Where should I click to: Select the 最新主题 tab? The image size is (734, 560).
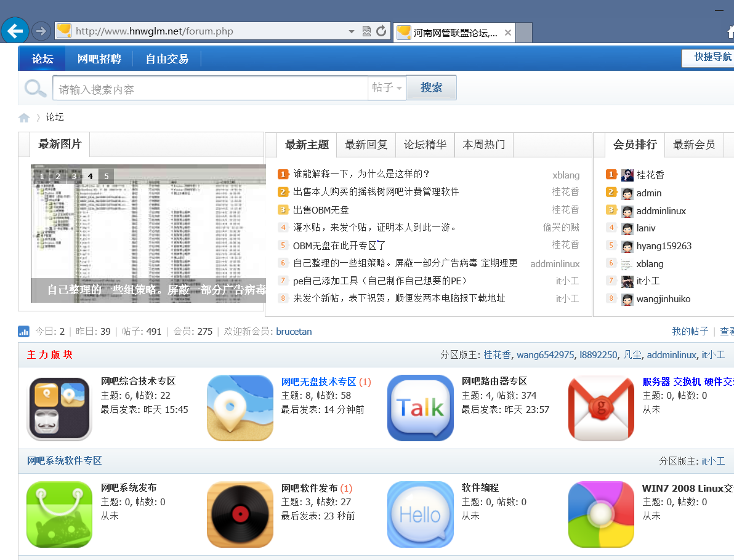tap(307, 145)
